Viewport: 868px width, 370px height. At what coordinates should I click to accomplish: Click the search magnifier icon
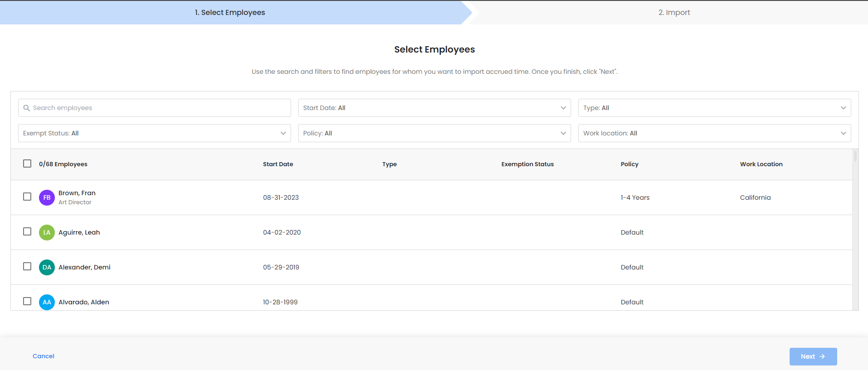pos(27,108)
